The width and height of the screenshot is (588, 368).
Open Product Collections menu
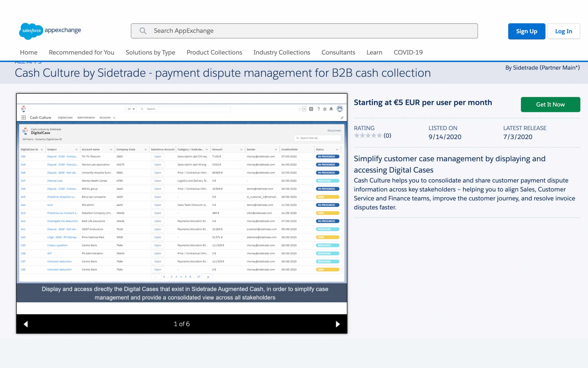point(214,52)
